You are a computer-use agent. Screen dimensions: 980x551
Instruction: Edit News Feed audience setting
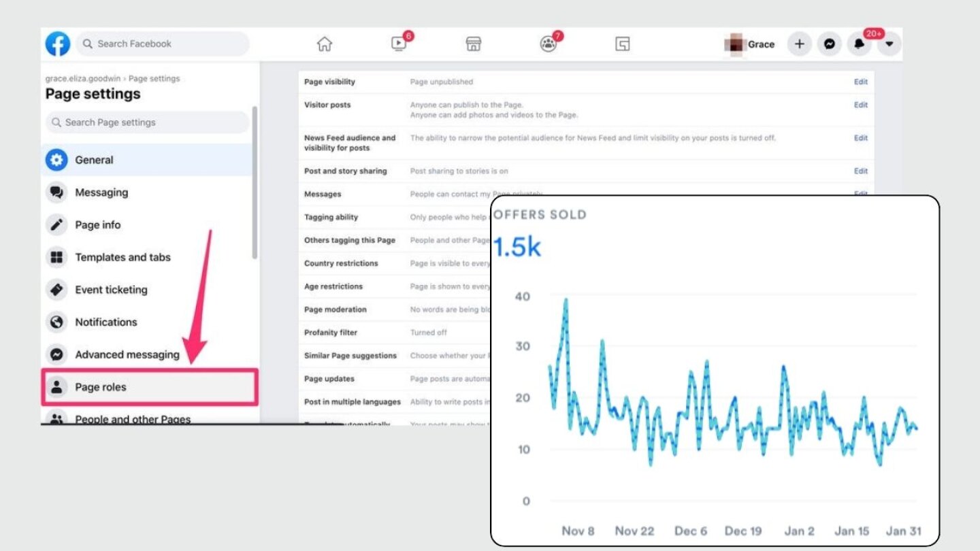(861, 137)
